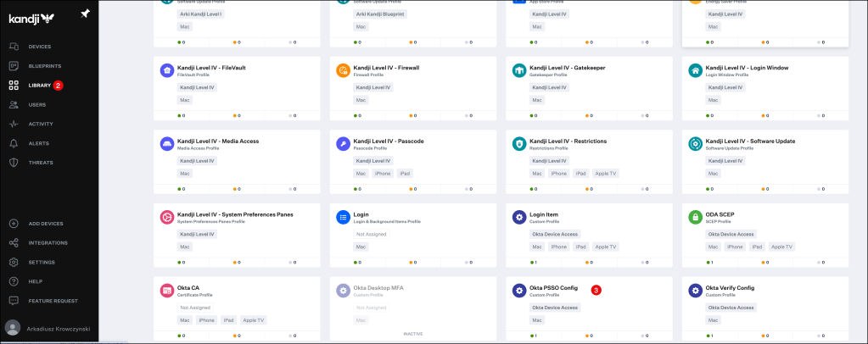Viewport: 868px width, 344px height.
Task: Open Feature Request link
Action: 52,300
